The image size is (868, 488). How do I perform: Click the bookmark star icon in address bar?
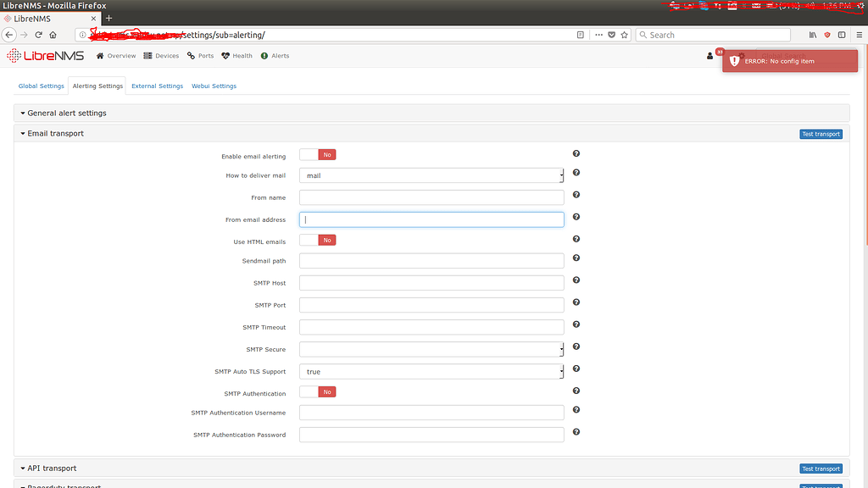624,35
